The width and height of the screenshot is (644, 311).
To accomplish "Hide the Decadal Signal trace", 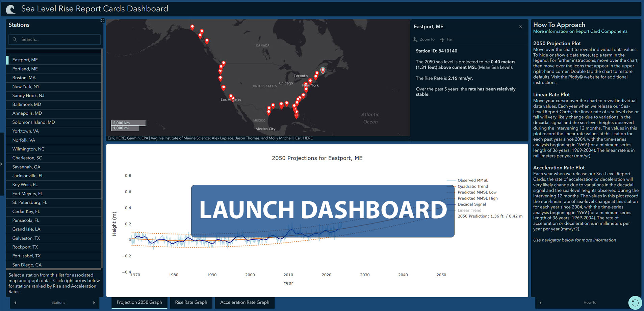I will point(472,204).
